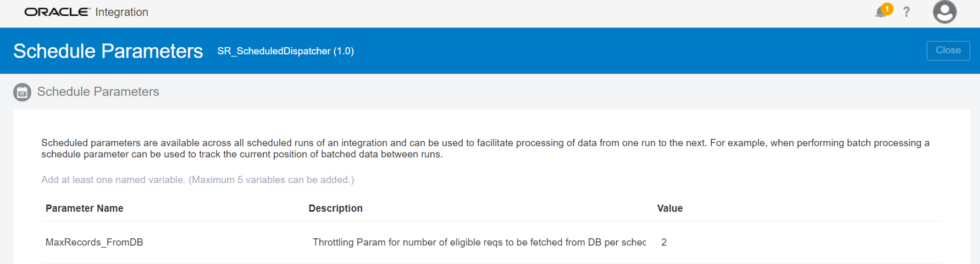Click the SR_ScheduledDispatcher (1.0) integration name

(285, 51)
